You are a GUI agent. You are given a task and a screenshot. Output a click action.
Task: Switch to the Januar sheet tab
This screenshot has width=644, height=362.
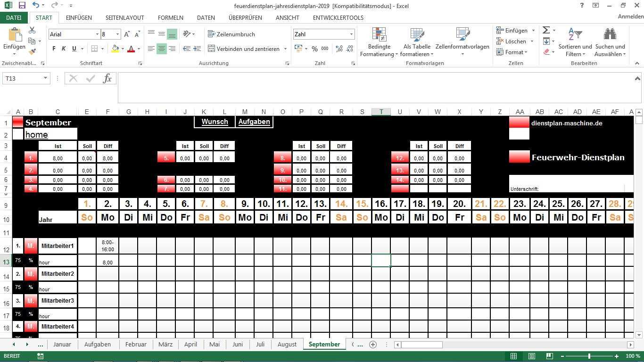tap(62, 345)
